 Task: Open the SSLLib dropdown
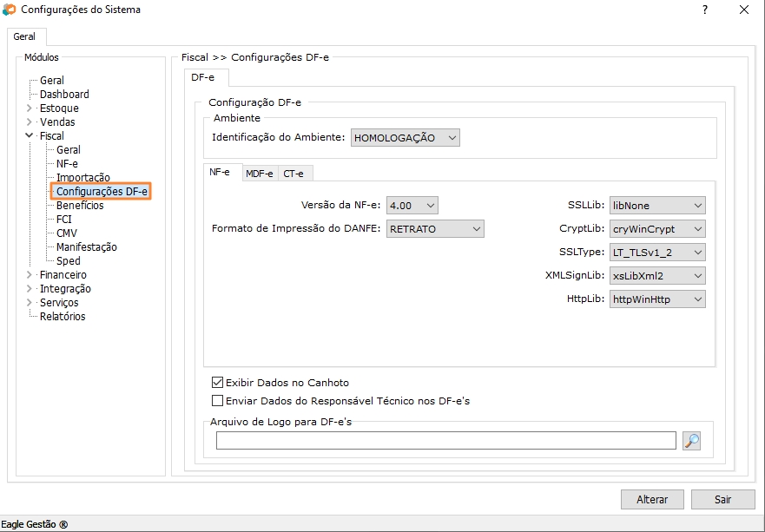click(x=657, y=206)
